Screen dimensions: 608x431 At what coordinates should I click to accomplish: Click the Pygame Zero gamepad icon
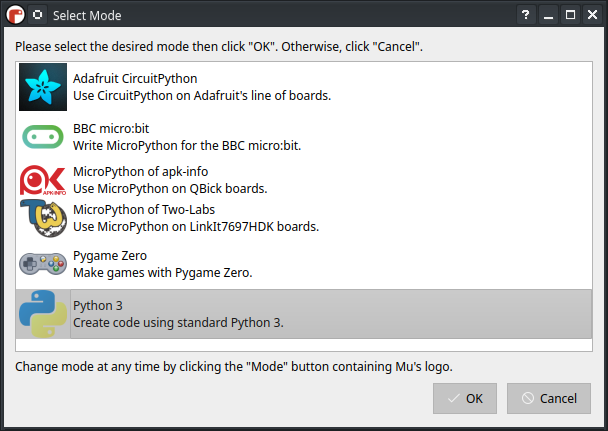pyautogui.click(x=43, y=264)
